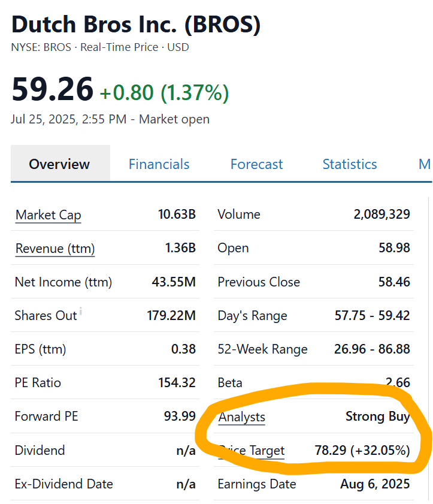Select the Beta label
The image size is (433, 504).
pyautogui.click(x=229, y=383)
